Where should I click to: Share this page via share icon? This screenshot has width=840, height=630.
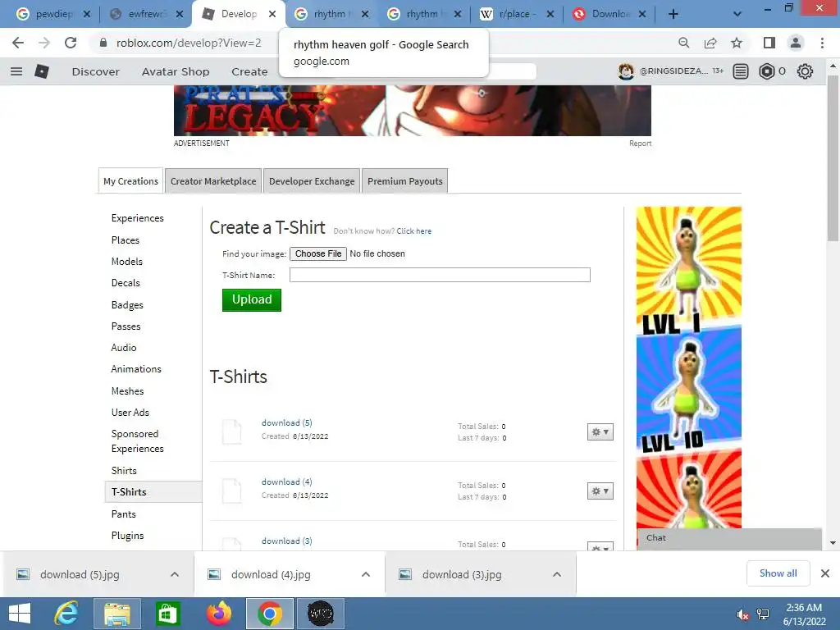pos(710,43)
